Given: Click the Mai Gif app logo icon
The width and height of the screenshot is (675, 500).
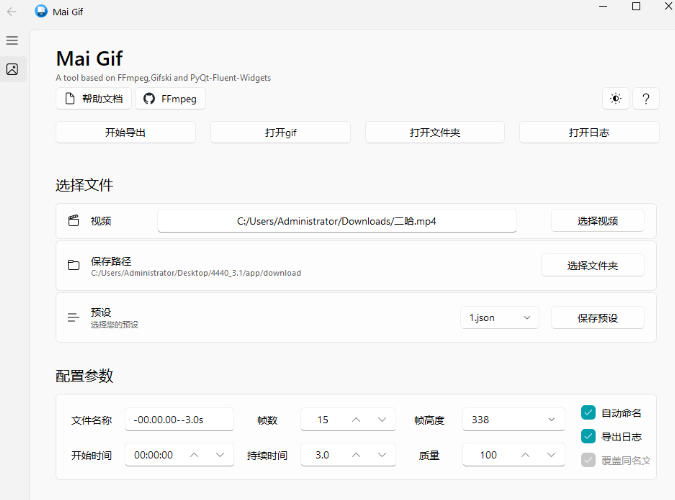Looking at the screenshot, I should point(41,11).
